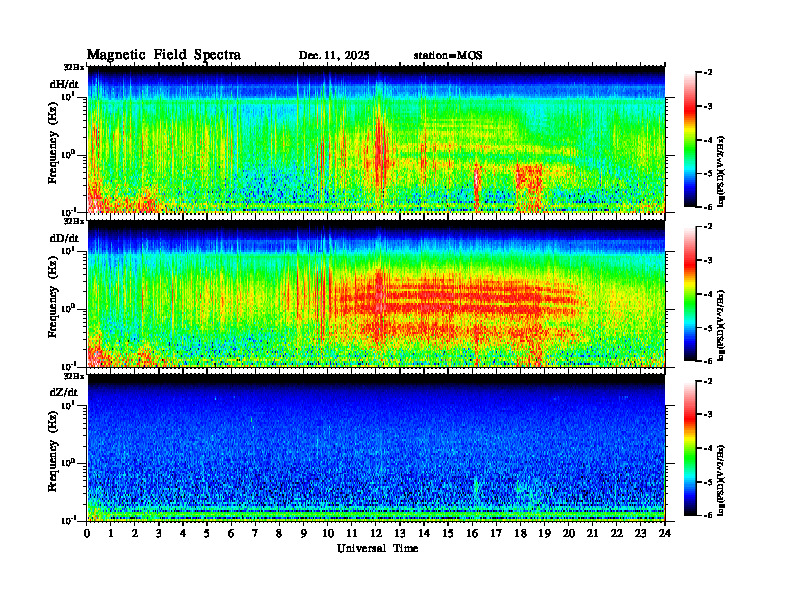The width and height of the screenshot is (792, 612).
Task: Click the hour "10" tick label
Action: (x=327, y=534)
